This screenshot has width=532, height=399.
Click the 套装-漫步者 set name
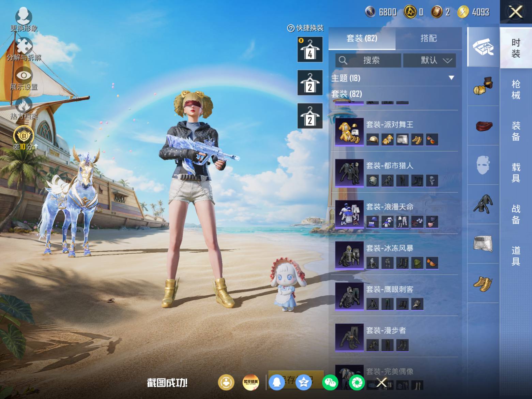386,330
